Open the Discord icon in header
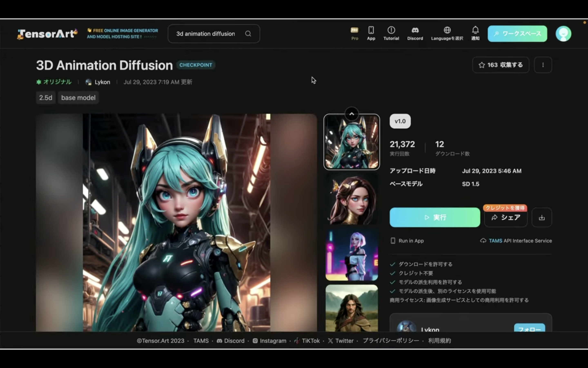The height and width of the screenshot is (368, 588). click(415, 34)
